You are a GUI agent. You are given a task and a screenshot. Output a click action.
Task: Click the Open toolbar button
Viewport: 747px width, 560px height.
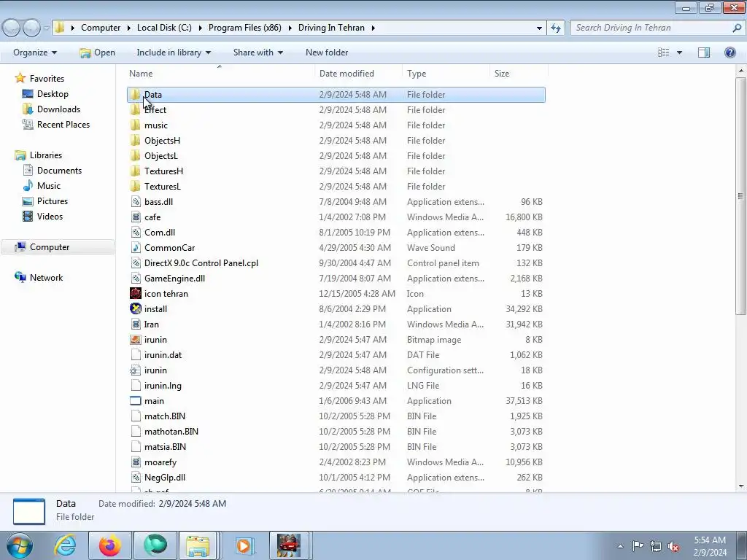(98, 52)
